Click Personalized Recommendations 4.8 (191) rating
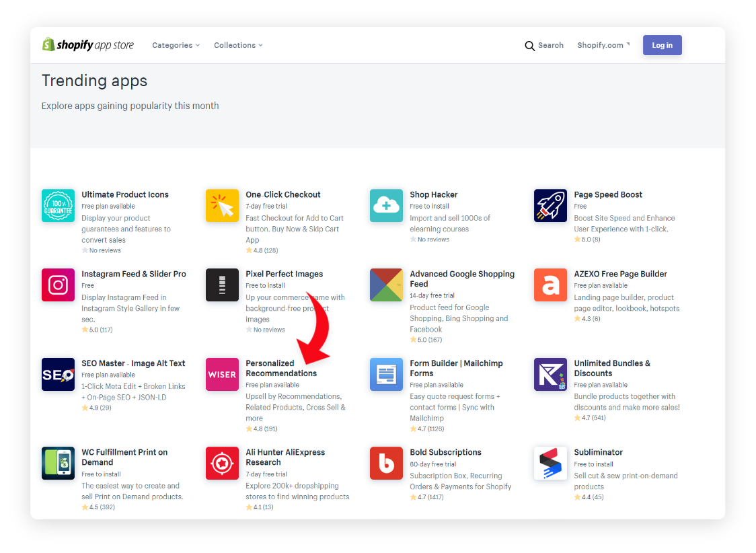The image size is (756, 553). click(262, 429)
